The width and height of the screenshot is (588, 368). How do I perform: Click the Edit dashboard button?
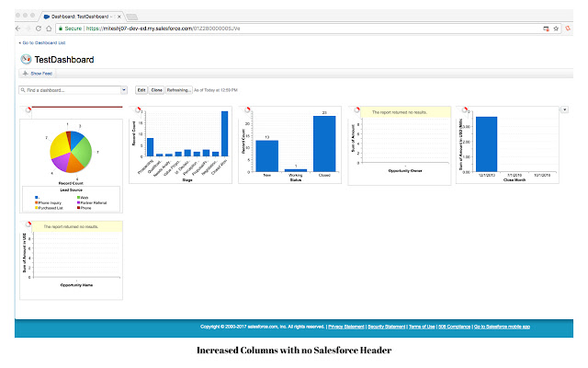tap(141, 90)
